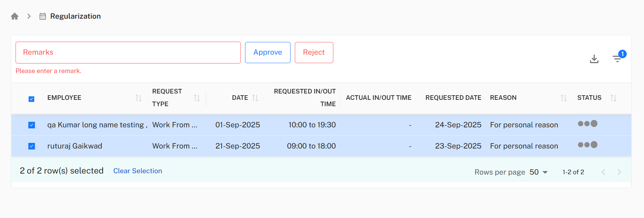Viewport: 644px width, 218px height.
Task: Toggle the select-all rows checkbox
Action: pyautogui.click(x=31, y=99)
